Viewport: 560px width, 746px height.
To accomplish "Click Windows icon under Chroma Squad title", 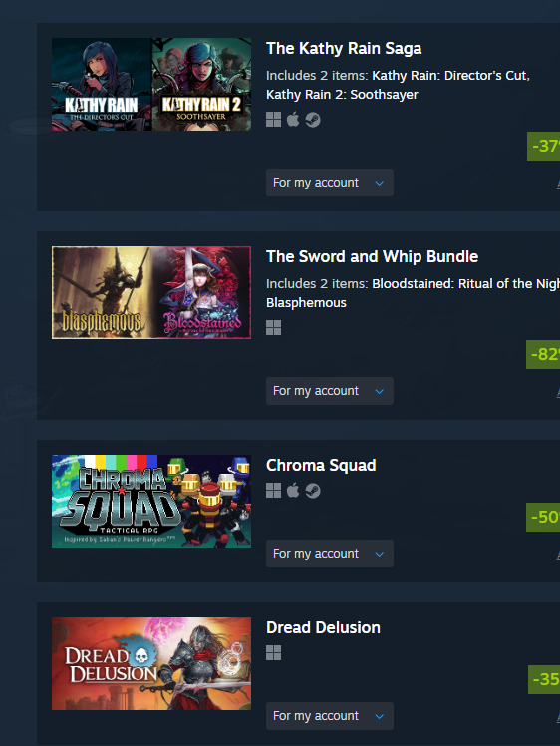I will point(273,491).
